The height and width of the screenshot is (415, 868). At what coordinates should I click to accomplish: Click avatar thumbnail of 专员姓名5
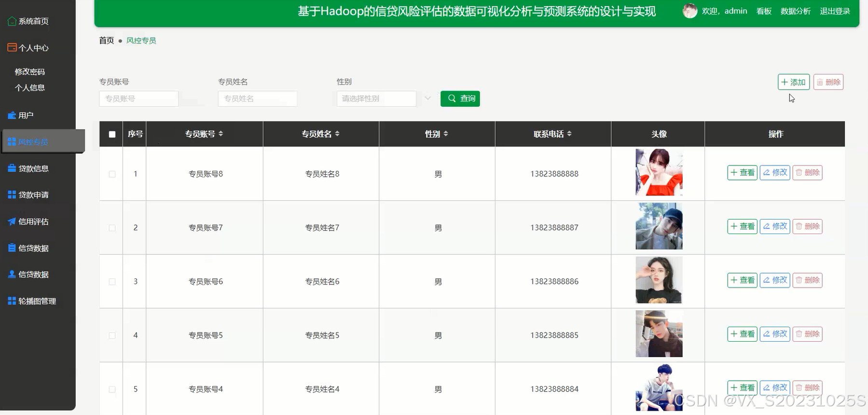click(x=659, y=333)
